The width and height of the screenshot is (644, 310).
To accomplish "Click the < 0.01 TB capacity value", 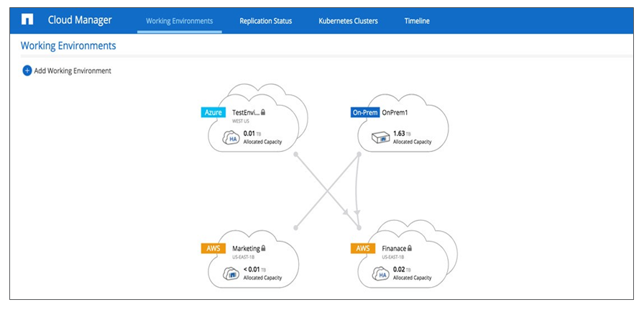I will [x=254, y=269].
